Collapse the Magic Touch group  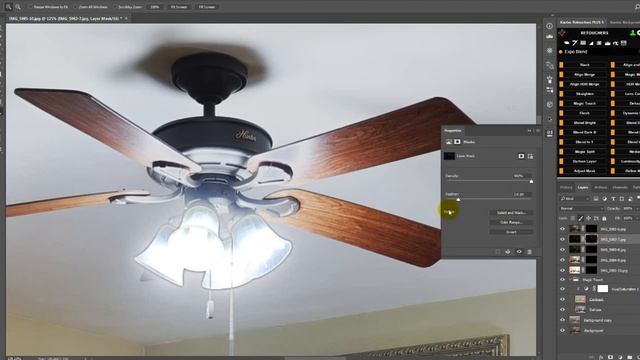click(570, 280)
